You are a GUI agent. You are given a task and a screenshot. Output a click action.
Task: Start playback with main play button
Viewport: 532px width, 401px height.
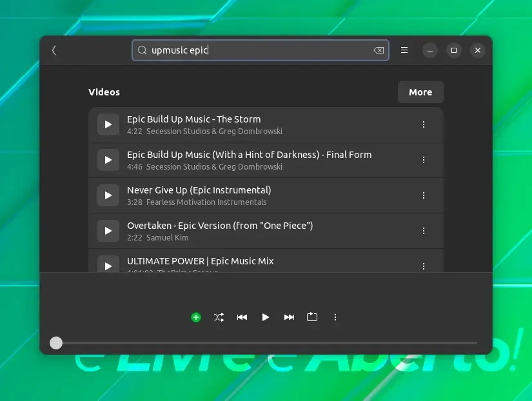pos(265,317)
